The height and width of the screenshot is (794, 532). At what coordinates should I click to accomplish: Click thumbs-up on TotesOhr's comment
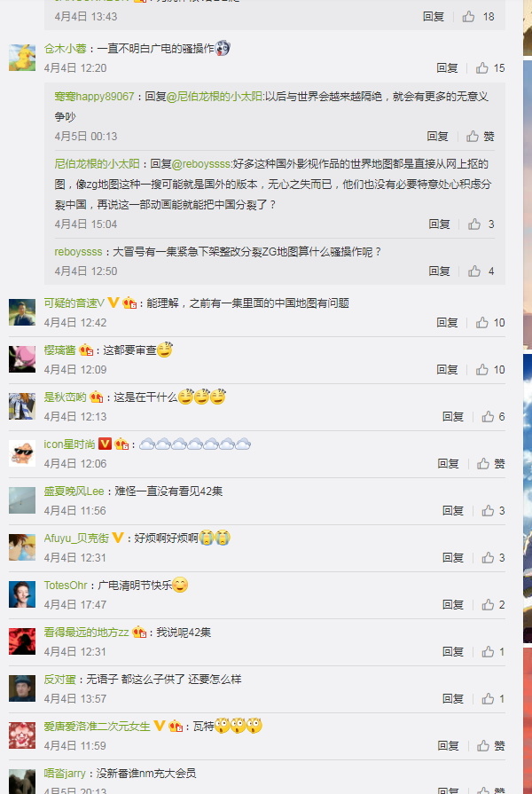(x=488, y=605)
